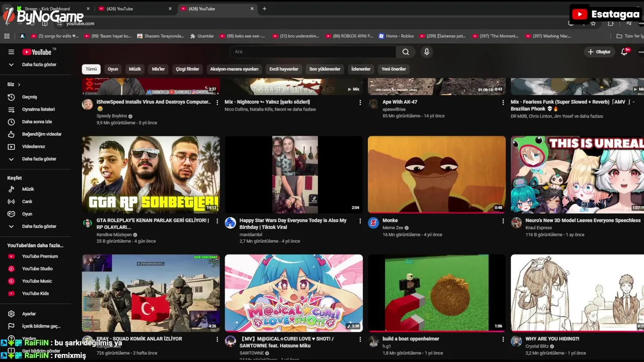Select the İzlenenler chip
Image resolution: width=644 pixels, height=362 pixels.
tap(361, 69)
